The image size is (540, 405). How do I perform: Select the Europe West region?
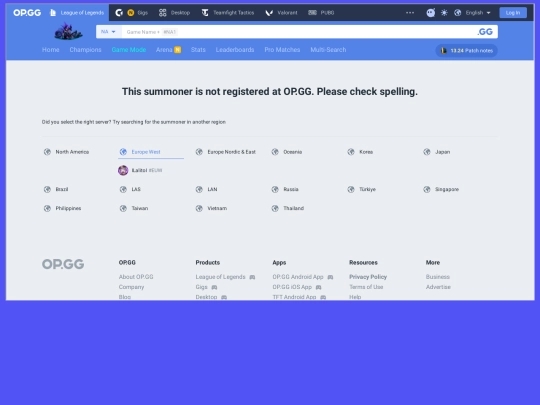(x=140, y=152)
